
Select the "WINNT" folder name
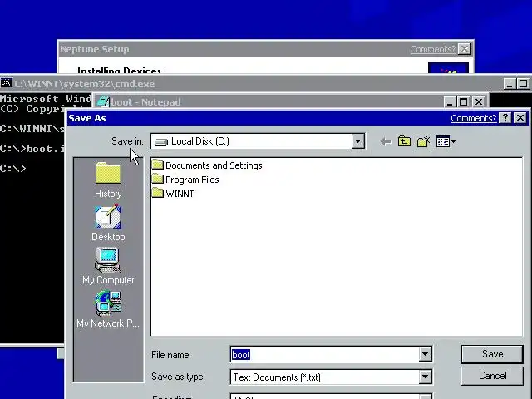180,194
